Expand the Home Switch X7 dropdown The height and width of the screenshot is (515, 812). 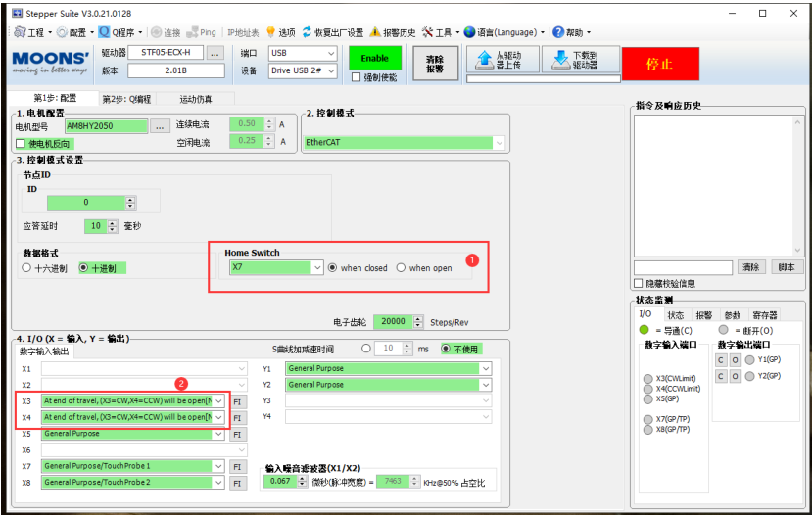pyautogui.click(x=315, y=267)
